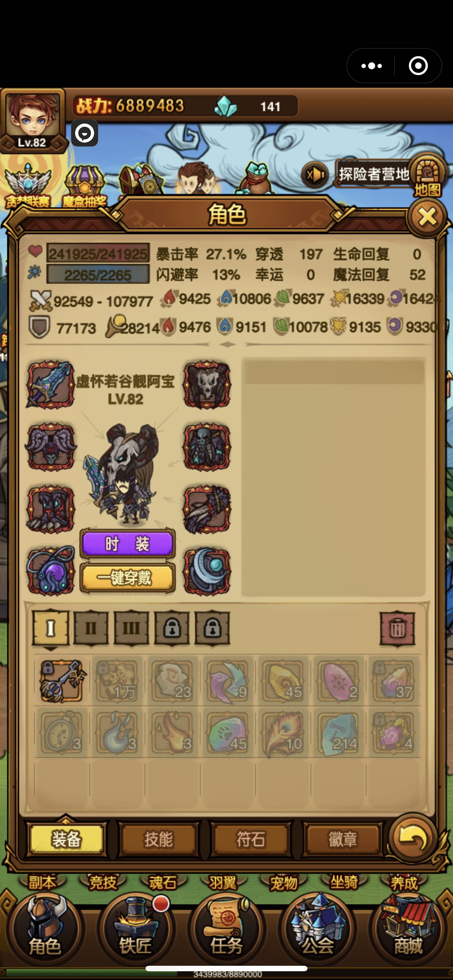This screenshot has width=453, height=980.
Task: Switch to inventory page II
Action: [91, 629]
